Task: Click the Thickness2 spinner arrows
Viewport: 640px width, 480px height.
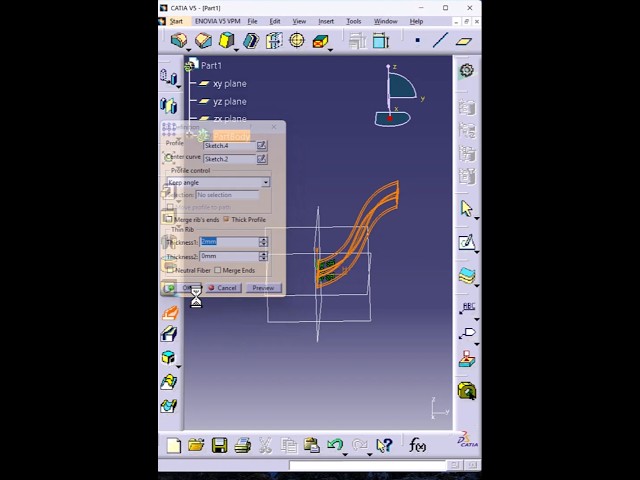Action: click(263, 256)
